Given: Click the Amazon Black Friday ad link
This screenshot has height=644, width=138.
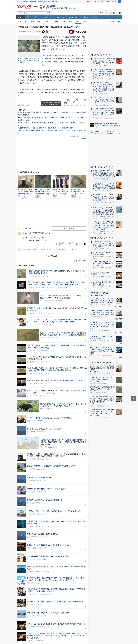Looking at the screenshot, I should click(x=106, y=124).
